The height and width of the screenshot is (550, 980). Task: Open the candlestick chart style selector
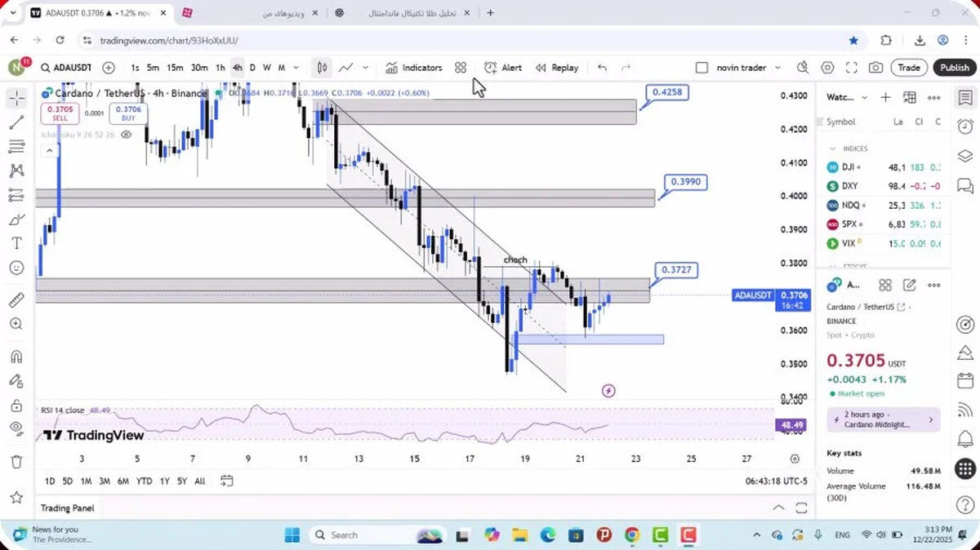tap(322, 68)
